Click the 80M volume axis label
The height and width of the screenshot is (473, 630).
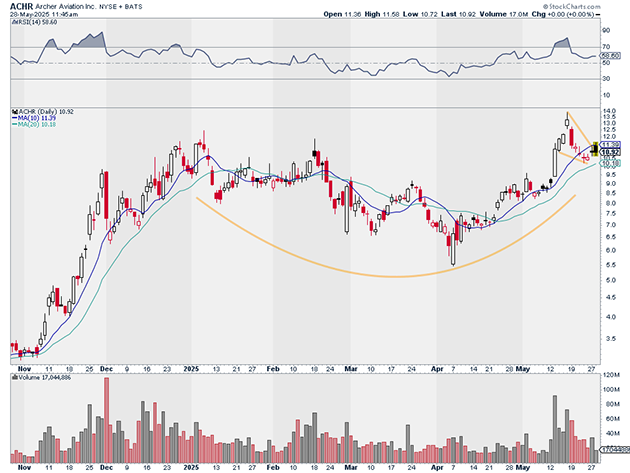point(609,404)
